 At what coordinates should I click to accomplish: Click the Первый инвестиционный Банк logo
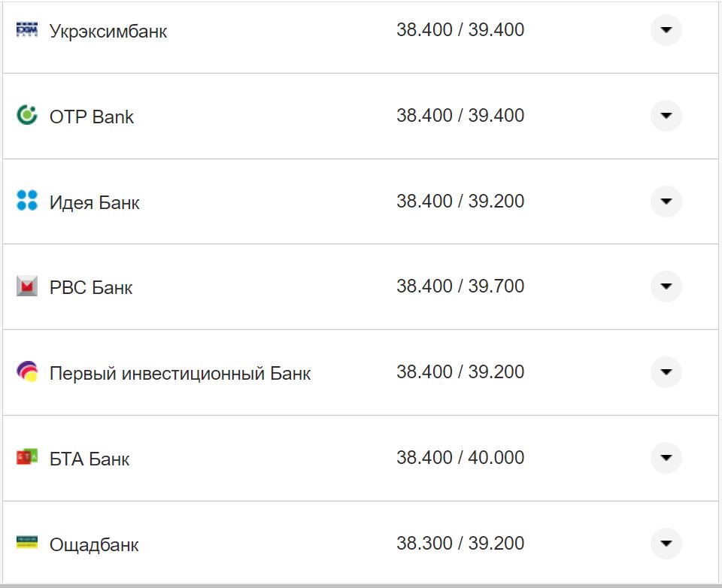(27, 371)
